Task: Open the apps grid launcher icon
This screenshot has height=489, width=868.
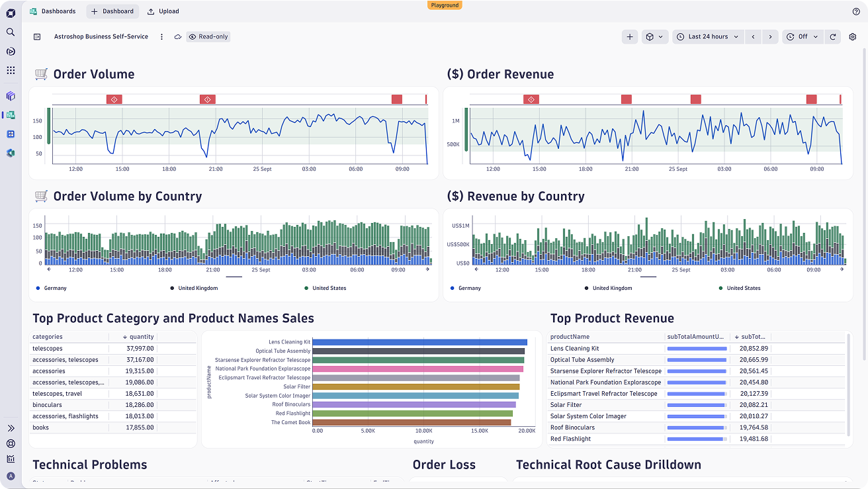Action: (11, 70)
